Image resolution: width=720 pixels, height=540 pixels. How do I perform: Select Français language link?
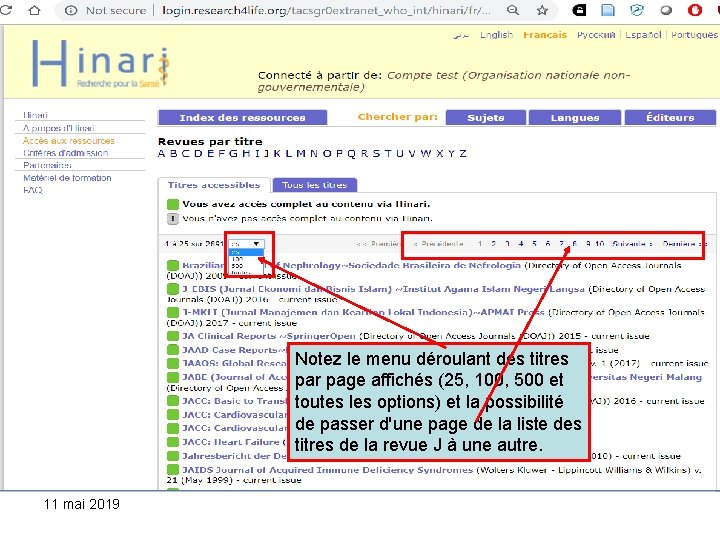545,35
